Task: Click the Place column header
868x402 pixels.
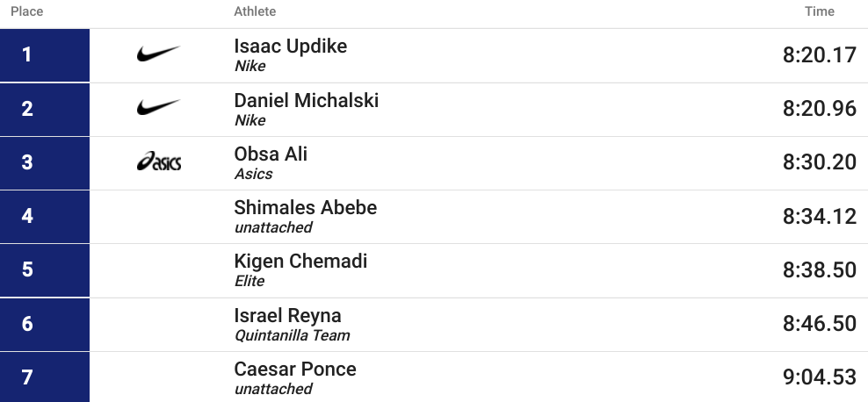Action: [27, 11]
